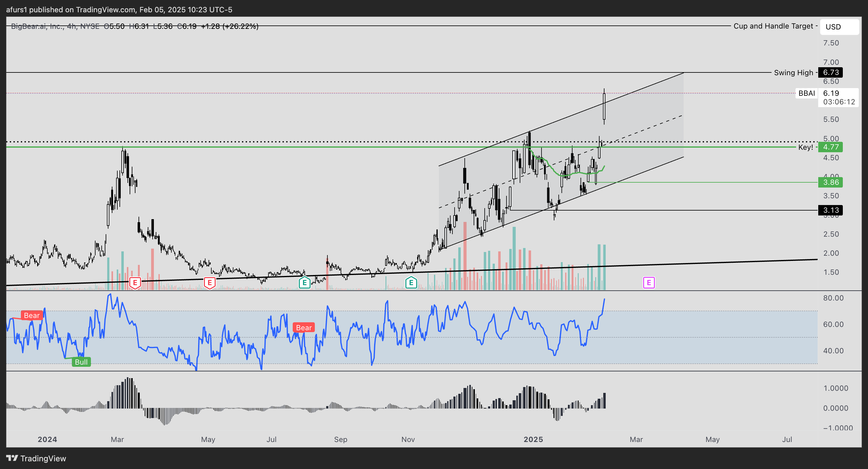
Task: Click the black 3.13 price label
Action: (831, 210)
